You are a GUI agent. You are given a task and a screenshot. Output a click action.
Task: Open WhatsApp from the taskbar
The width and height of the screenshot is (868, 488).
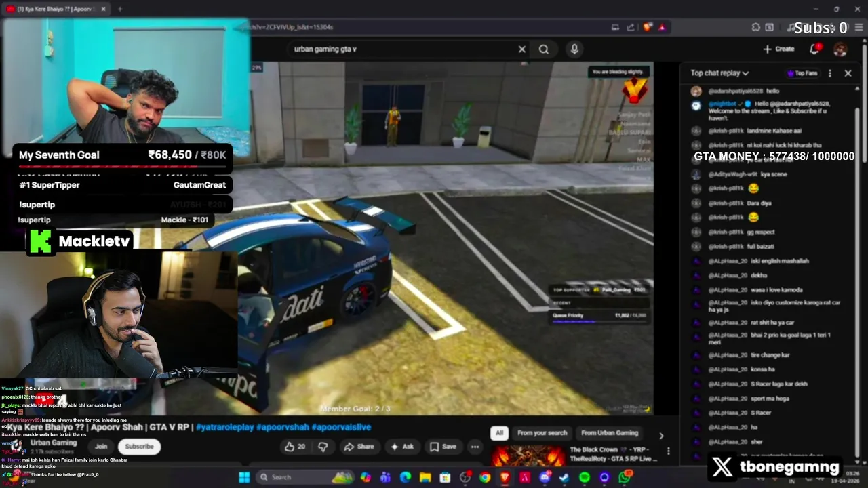[625, 477]
